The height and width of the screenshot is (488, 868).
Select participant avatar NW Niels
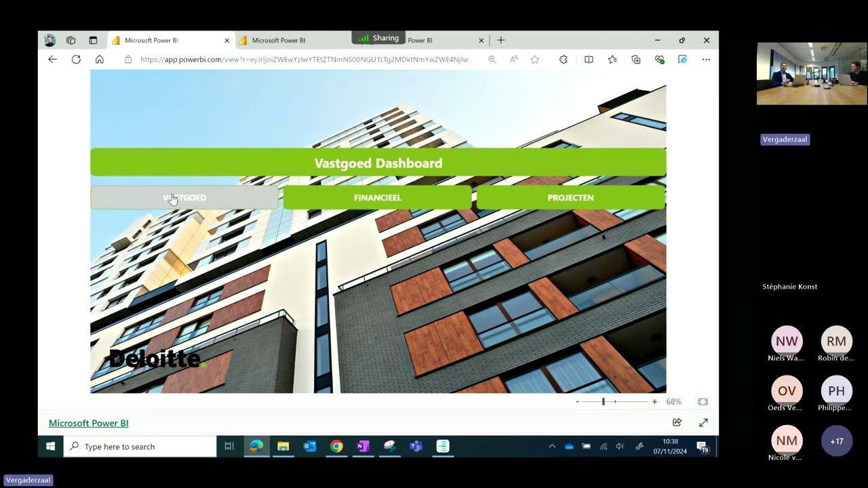coord(787,341)
